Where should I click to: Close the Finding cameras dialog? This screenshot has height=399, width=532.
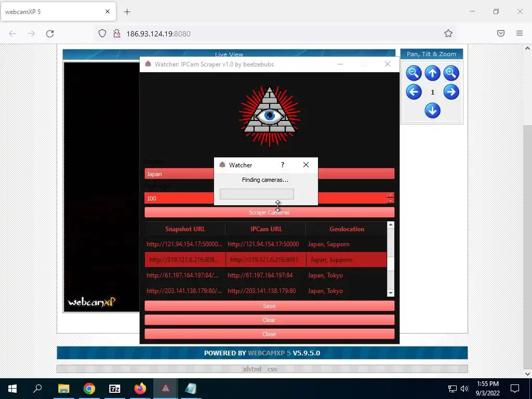coord(306,165)
